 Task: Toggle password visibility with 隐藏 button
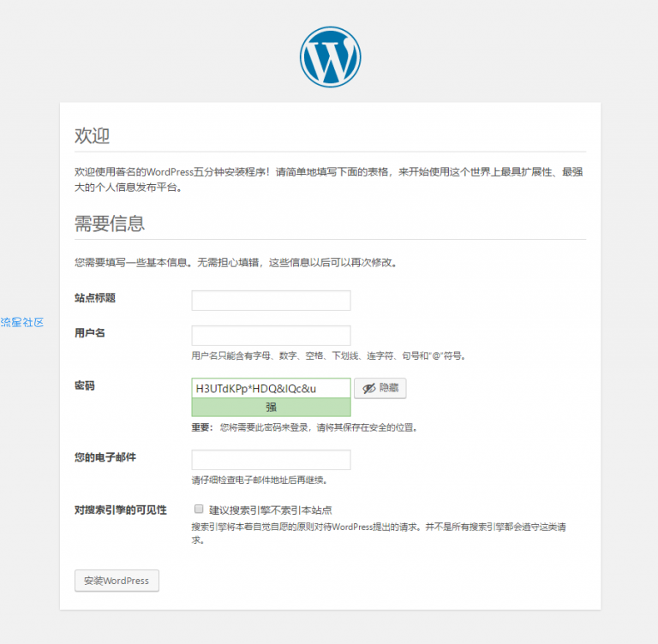click(380, 388)
